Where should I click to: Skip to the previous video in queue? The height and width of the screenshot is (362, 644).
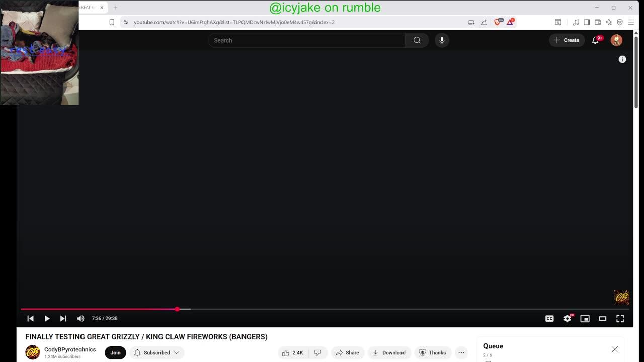pos(30,318)
